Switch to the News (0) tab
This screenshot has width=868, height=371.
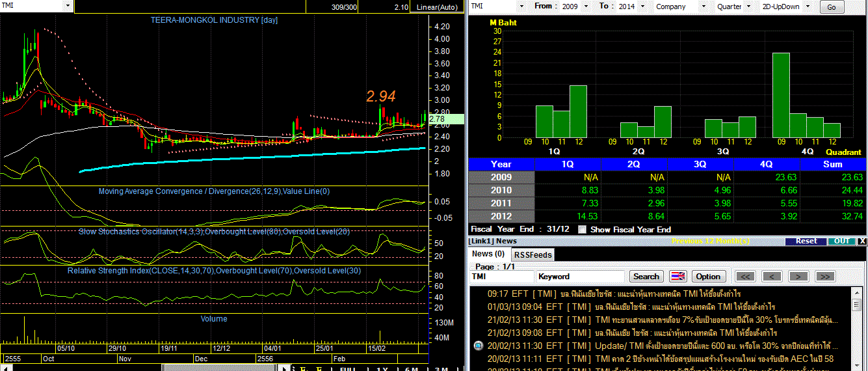pyautogui.click(x=488, y=254)
